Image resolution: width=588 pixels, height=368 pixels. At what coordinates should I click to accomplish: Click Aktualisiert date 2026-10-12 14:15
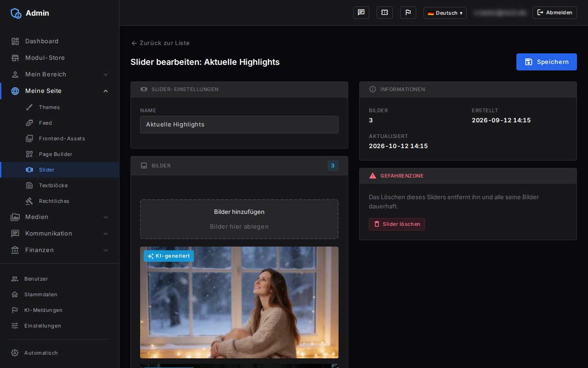[398, 146]
